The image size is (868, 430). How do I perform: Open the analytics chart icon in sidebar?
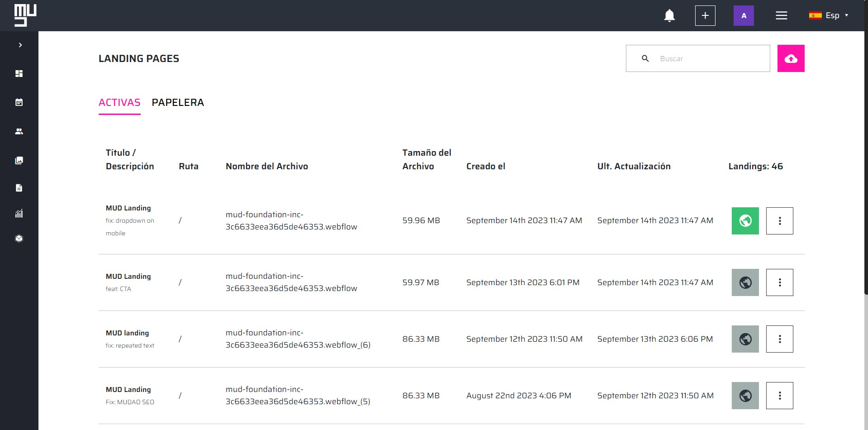click(19, 214)
